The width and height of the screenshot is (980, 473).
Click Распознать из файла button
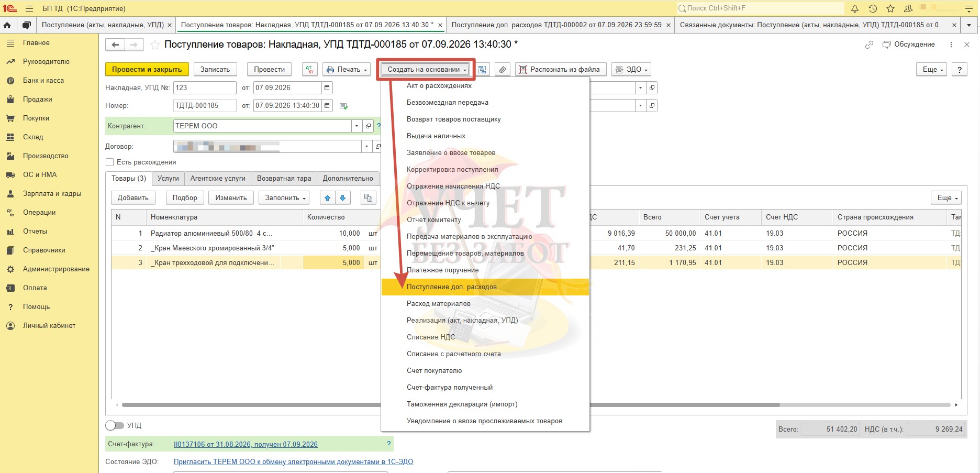click(561, 69)
